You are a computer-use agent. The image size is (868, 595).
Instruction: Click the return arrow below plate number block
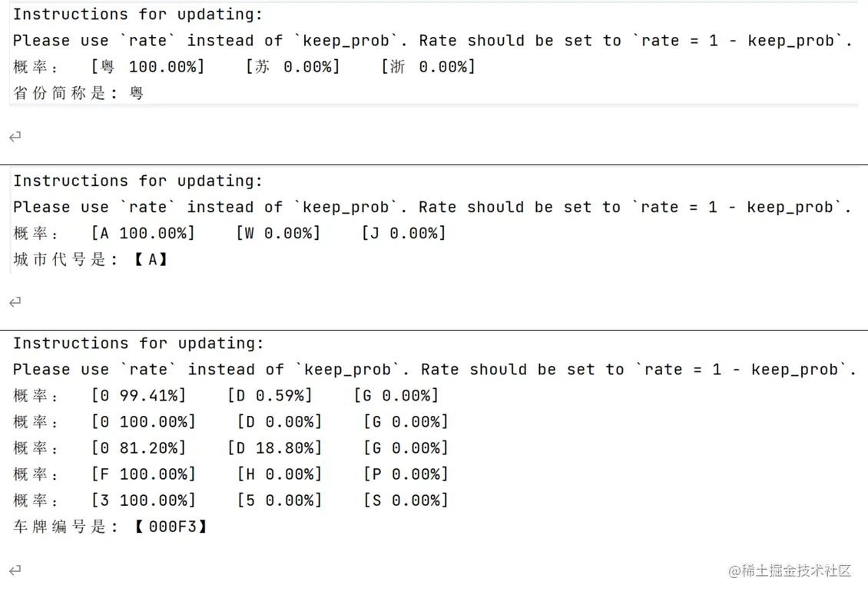tap(15, 570)
